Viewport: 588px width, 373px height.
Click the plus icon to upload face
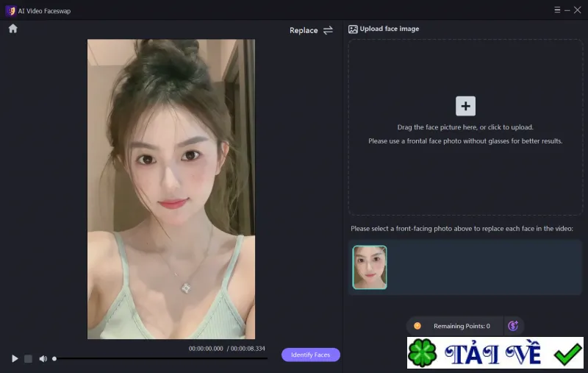point(465,106)
